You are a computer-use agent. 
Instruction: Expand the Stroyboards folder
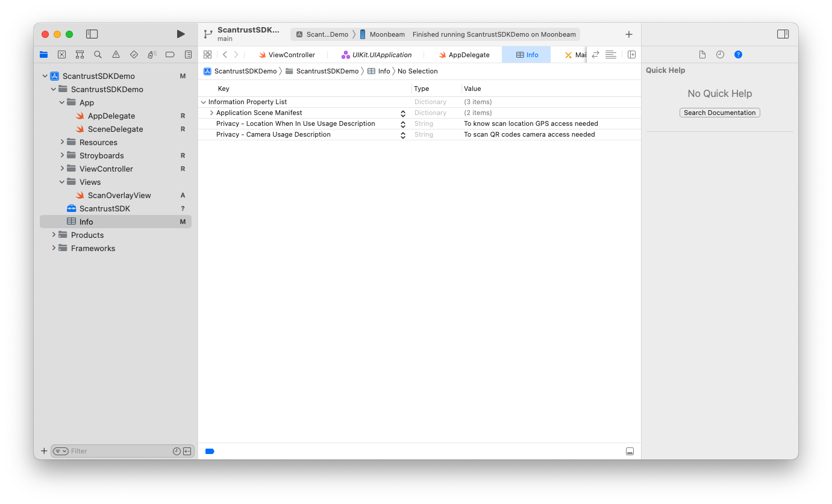click(61, 155)
